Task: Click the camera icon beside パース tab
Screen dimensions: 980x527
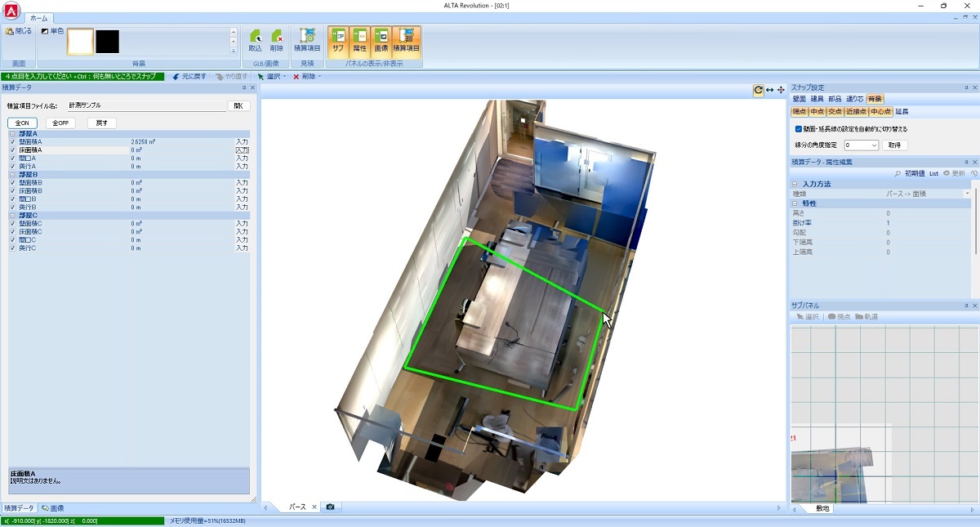Action: tap(330, 507)
